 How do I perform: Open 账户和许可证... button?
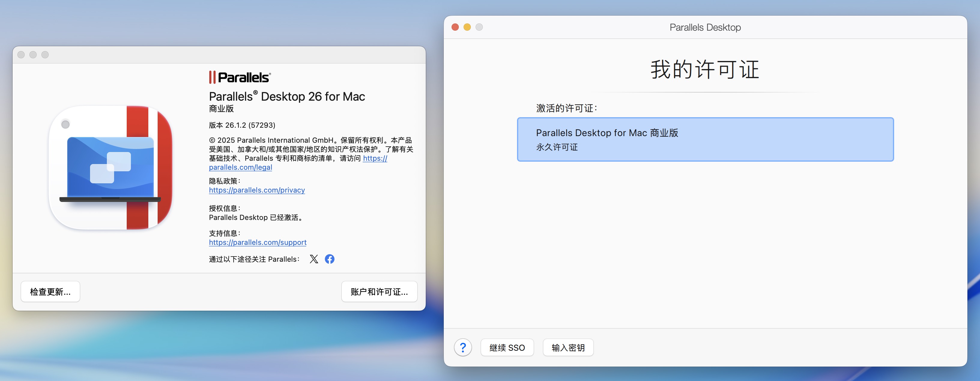[379, 291]
